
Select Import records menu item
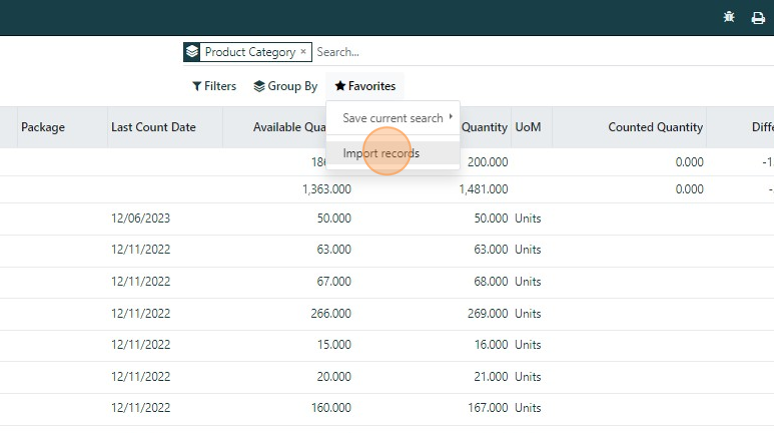381,154
